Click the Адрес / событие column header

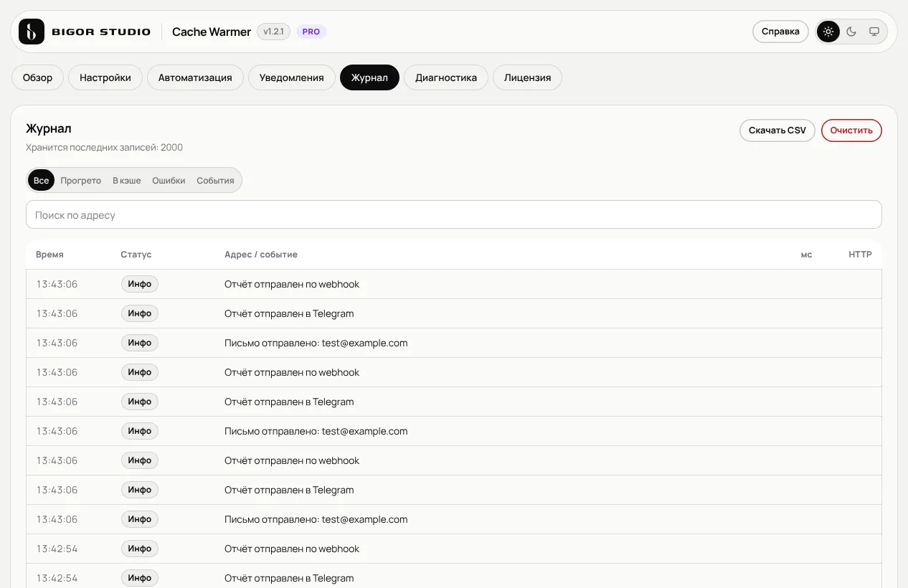coord(261,255)
